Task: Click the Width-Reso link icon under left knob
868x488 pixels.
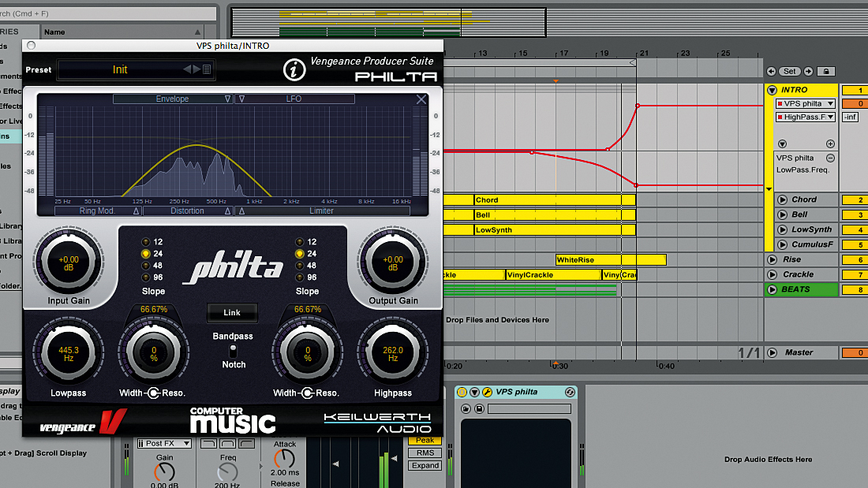Action: [x=153, y=393]
